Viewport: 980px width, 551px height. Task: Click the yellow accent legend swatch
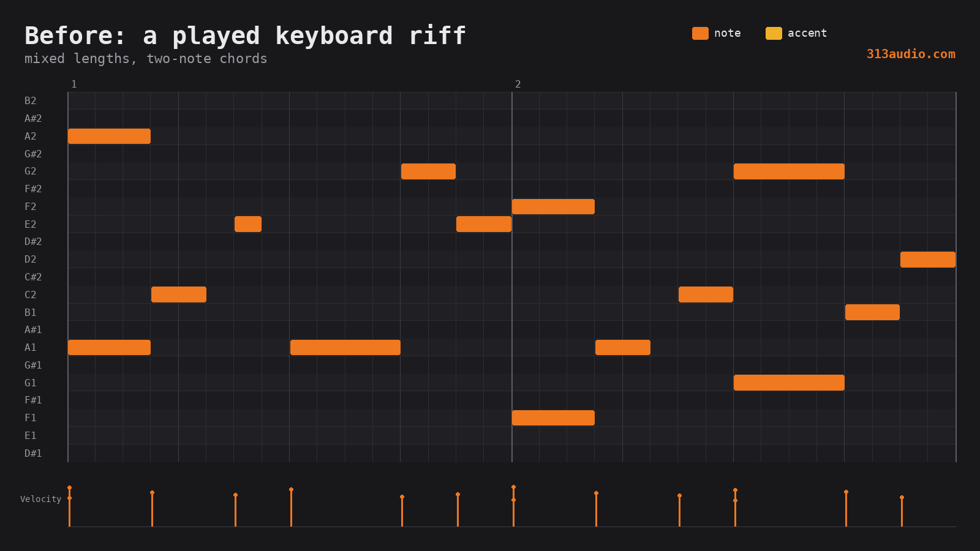tap(774, 33)
